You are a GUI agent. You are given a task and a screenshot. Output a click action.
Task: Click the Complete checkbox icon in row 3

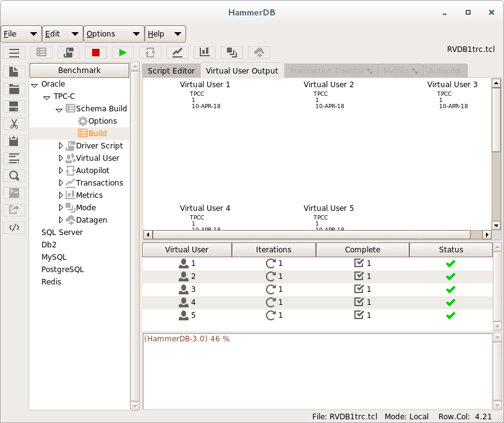[359, 289]
